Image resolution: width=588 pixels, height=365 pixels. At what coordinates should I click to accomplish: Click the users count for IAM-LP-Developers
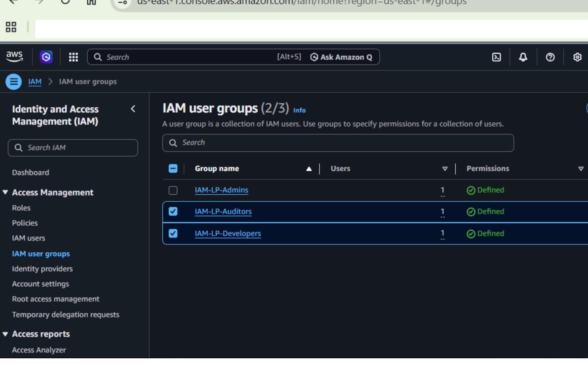(x=443, y=234)
